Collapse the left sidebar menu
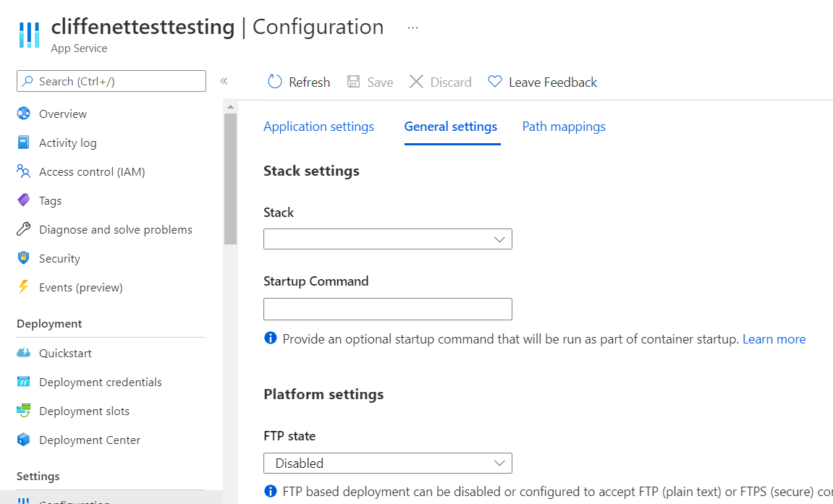Screen dimensions: 833x504 tap(224, 82)
